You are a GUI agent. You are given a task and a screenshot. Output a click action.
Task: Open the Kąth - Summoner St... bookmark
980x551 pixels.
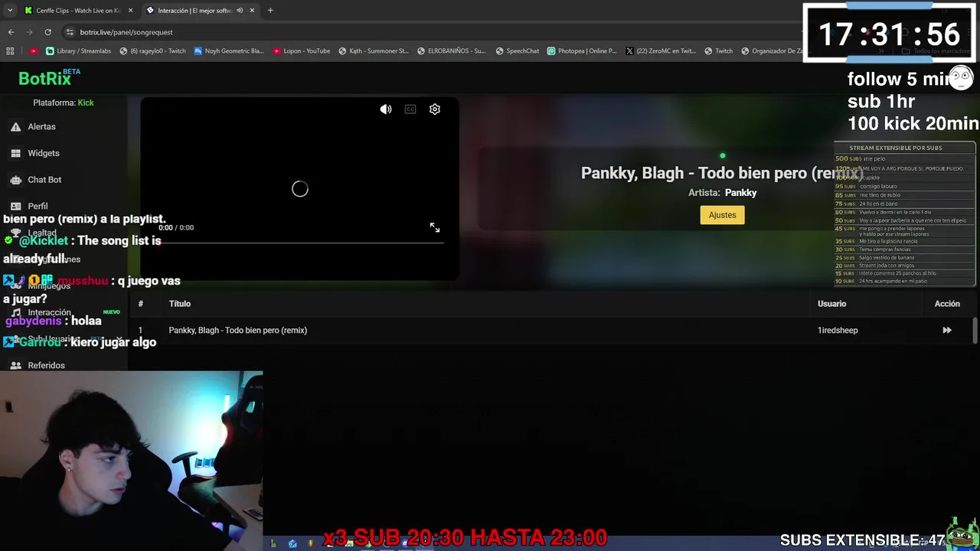tap(374, 51)
